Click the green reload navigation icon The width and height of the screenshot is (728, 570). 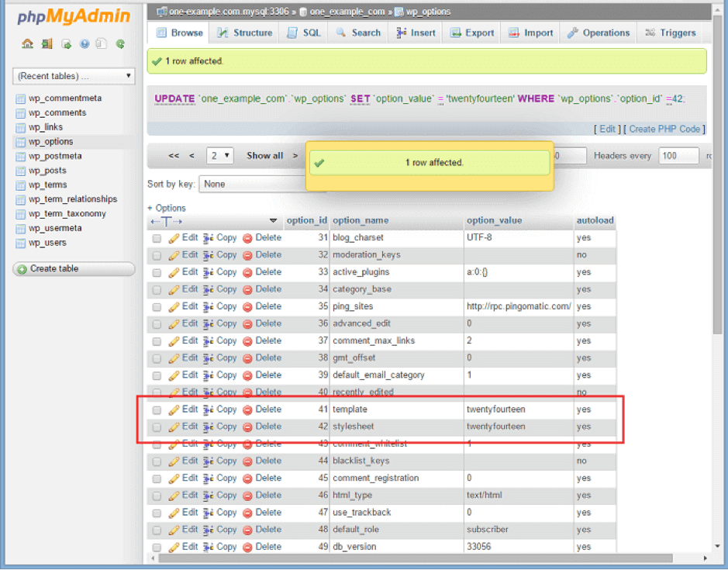tap(120, 44)
